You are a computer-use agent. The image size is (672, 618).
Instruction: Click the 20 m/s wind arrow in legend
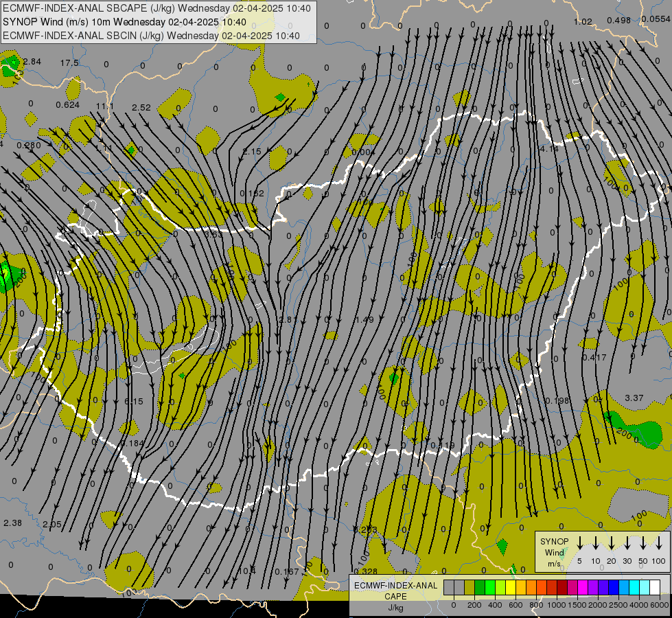(611, 543)
